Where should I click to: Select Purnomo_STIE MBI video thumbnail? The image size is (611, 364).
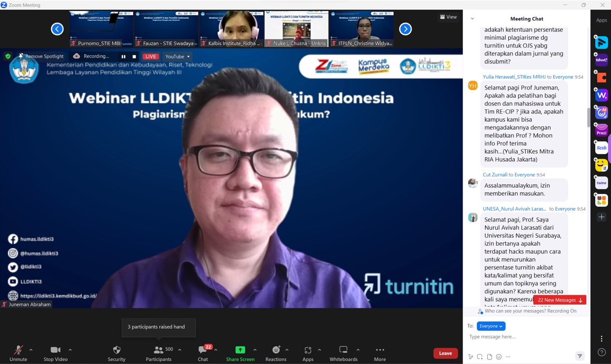101,29
